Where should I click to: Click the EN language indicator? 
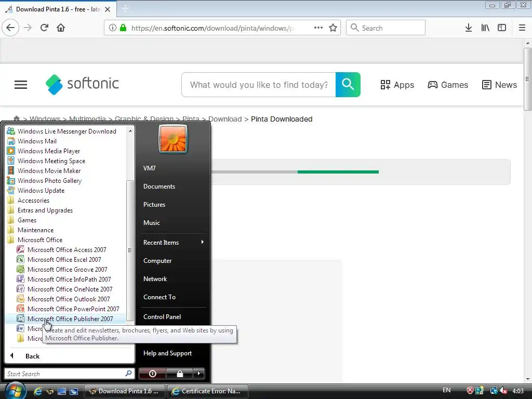pos(446,390)
